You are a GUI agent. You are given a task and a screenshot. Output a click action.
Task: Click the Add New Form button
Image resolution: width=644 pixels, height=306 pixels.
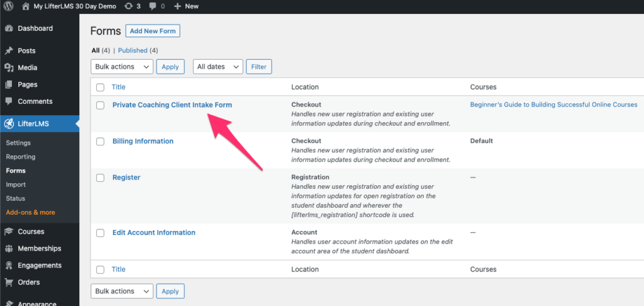[153, 31]
